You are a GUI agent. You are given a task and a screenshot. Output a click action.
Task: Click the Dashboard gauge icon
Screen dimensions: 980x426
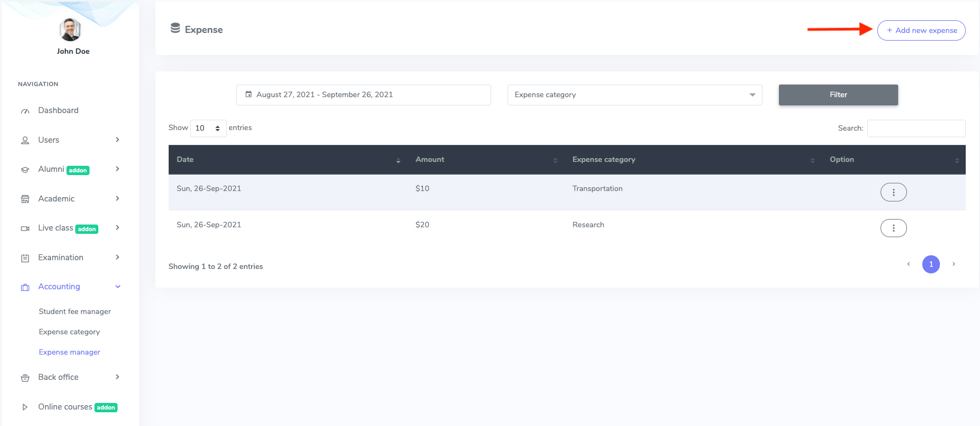(x=25, y=111)
